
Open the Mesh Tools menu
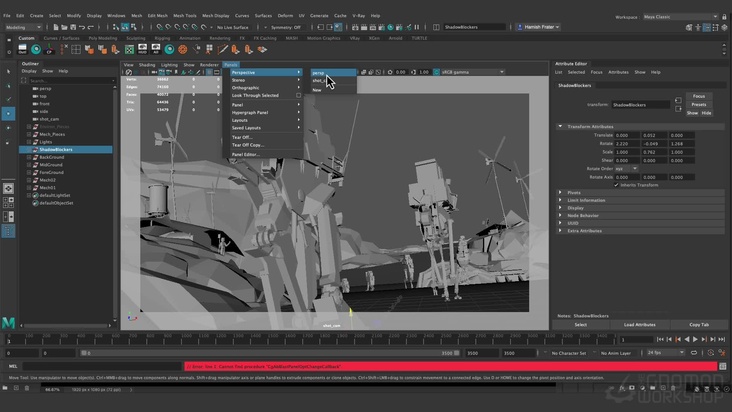[185, 16]
